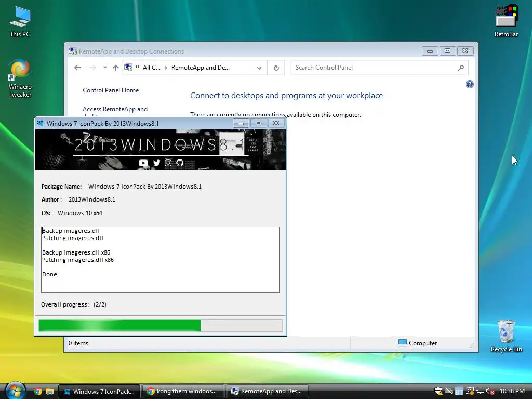This screenshot has width=532, height=399.
Task: Open recent locations dropdown arrow
Action: point(105,68)
